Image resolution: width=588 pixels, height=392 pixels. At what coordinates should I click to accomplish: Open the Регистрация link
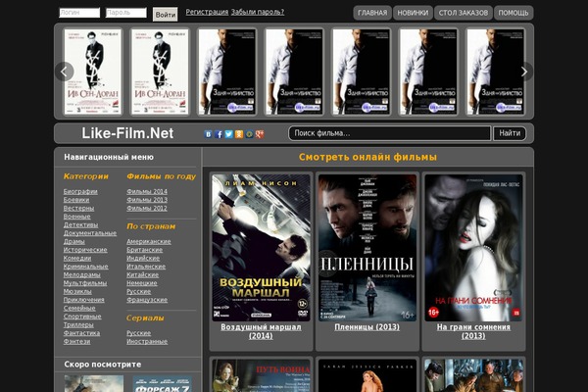point(207,12)
